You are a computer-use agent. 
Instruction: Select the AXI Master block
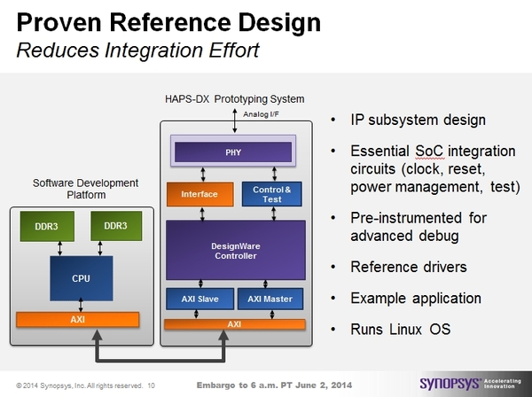click(270, 299)
